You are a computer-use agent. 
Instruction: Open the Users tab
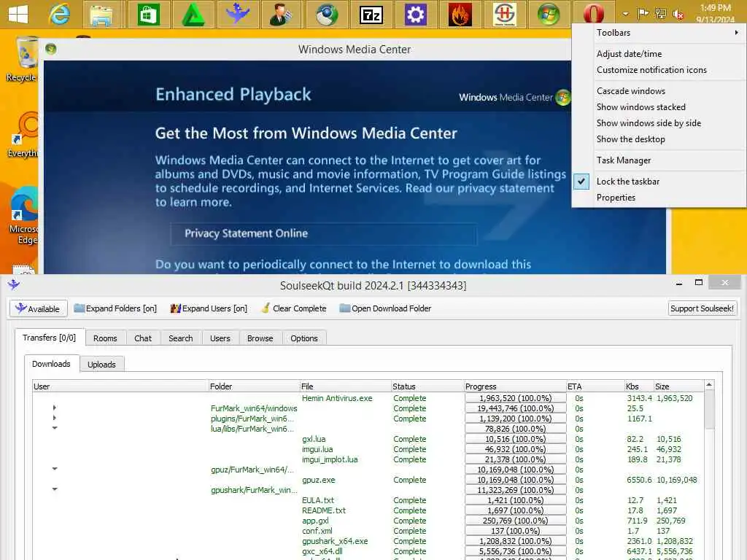(220, 338)
